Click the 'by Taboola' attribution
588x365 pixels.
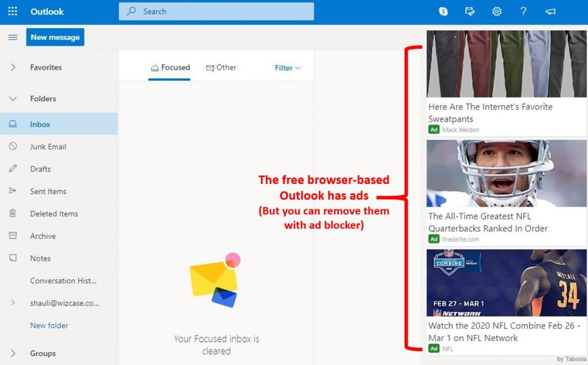[572, 359]
